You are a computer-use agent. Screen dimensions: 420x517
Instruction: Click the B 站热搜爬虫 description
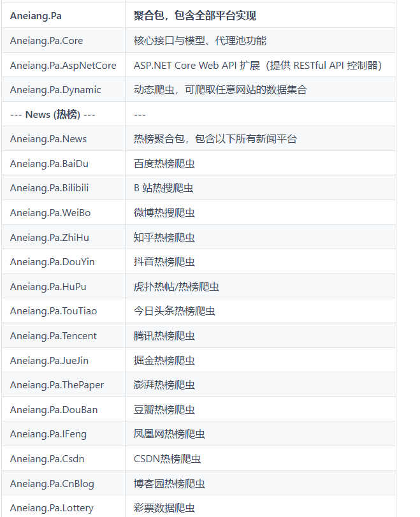(x=164, y=188)
